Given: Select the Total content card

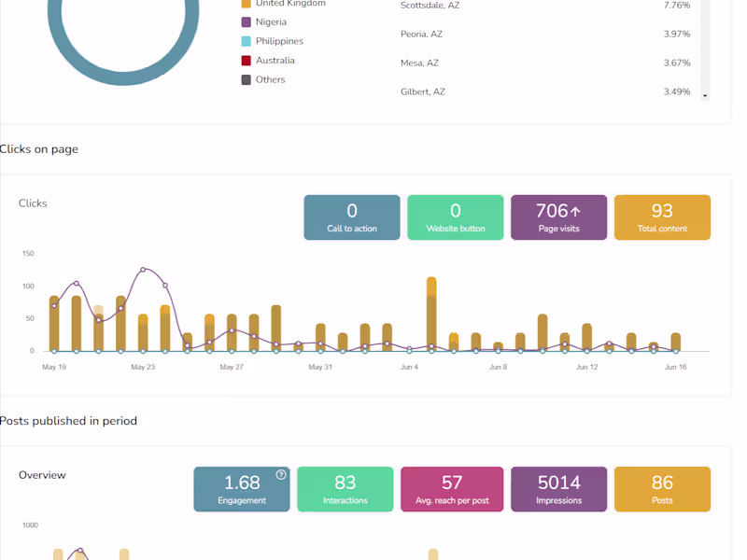Looking at the screenshot, I should 662,217.
